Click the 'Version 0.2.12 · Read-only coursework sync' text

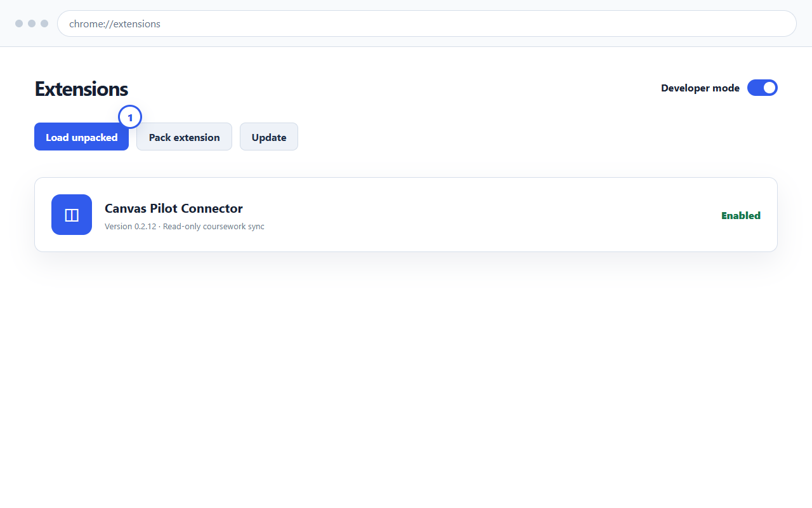coord(185,226)
